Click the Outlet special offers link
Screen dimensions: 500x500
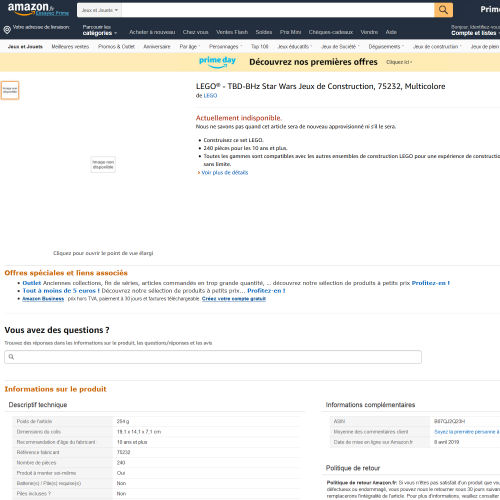(x=32, y=283)
